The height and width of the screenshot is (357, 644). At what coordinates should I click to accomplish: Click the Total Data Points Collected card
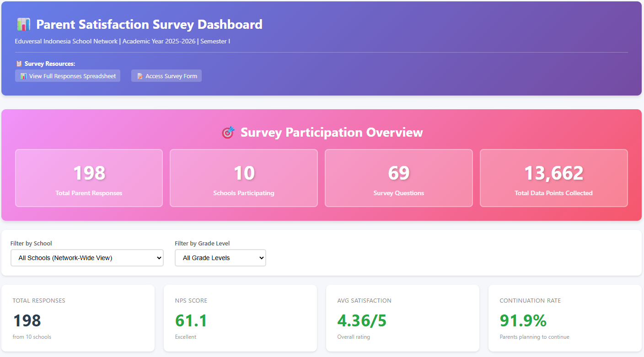[x=553, y=178]
